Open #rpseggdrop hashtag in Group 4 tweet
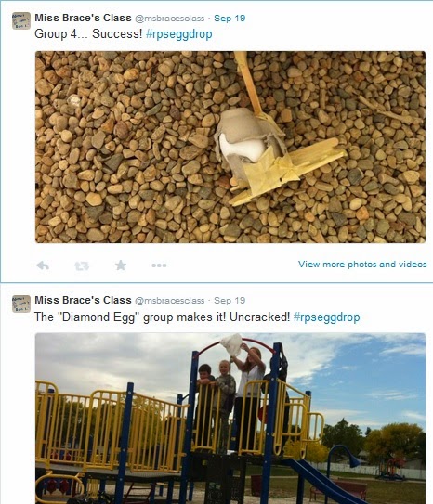Viewport: 433px width, 504px height. 178,34
